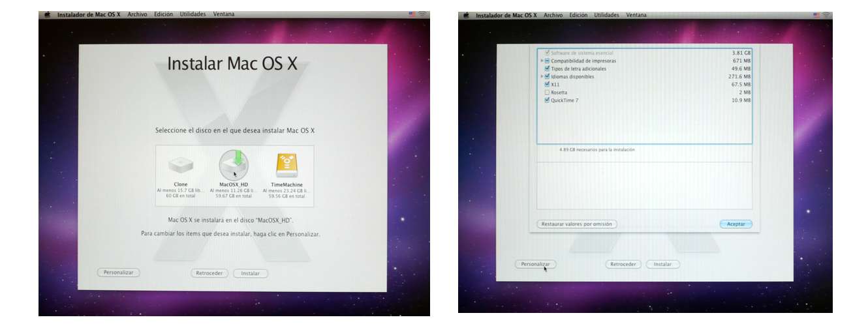Select the 271.6 MB size value

739,76
